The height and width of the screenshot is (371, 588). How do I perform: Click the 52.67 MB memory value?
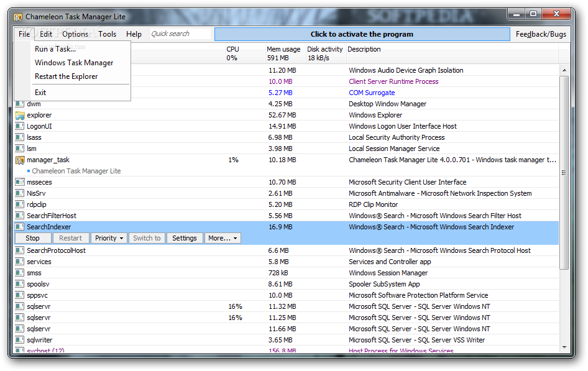[x=282, y=115]
